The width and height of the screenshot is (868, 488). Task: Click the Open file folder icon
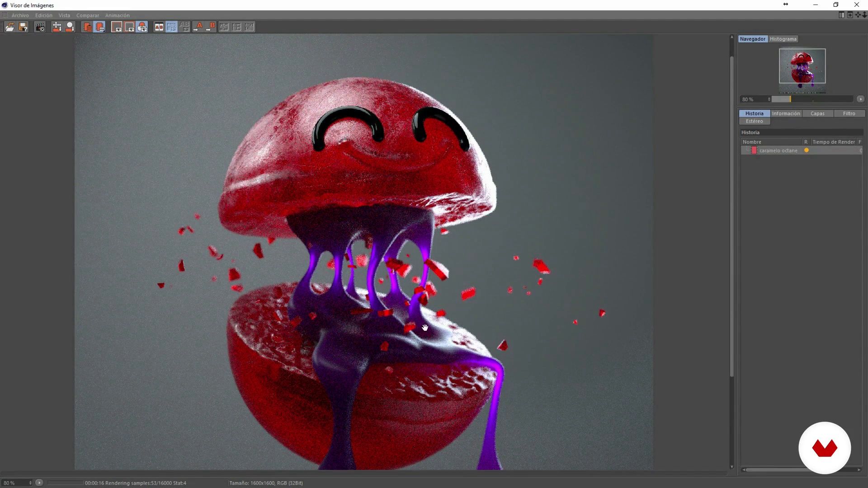click(x=9, y=27)
